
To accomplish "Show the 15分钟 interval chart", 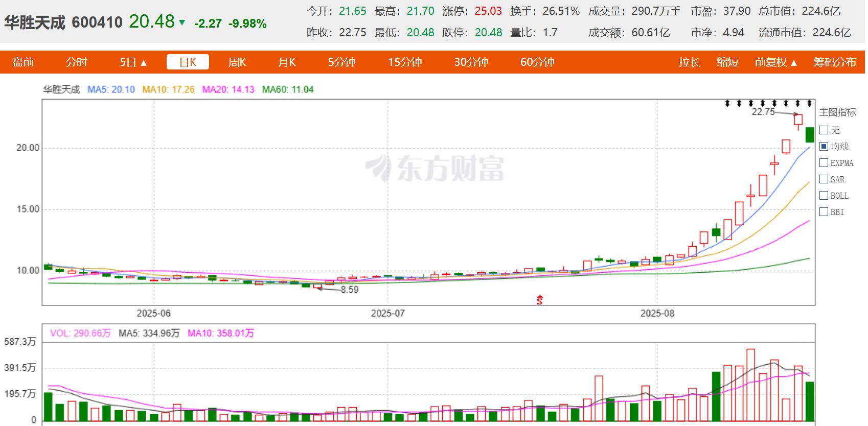I will tap(405, 62).
